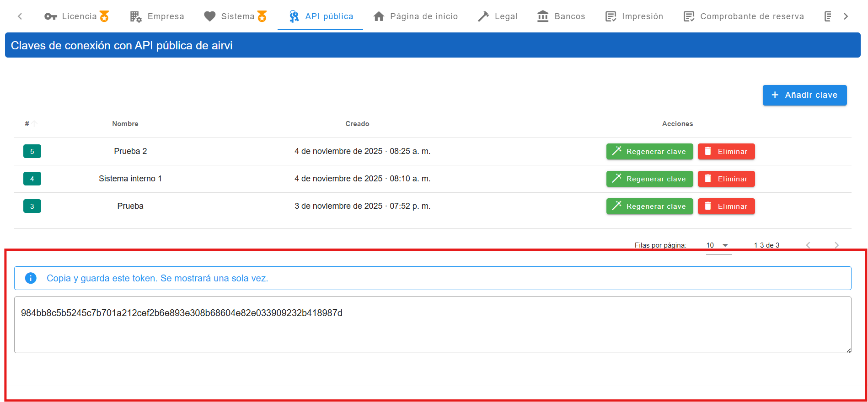Sort table by the # column header
Image resolution: width=868 pixels, height=402 pixels.
coord(27,124)
